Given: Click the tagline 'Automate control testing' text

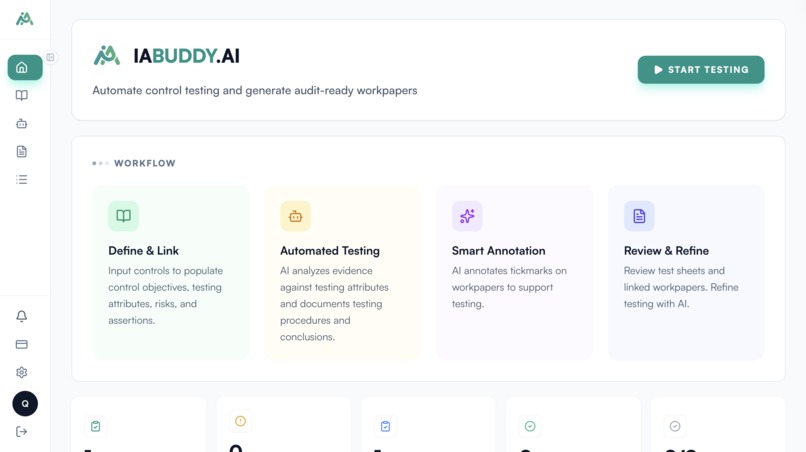Looking at the screenshot, I should pyautogui.click(x=255, y=91).
